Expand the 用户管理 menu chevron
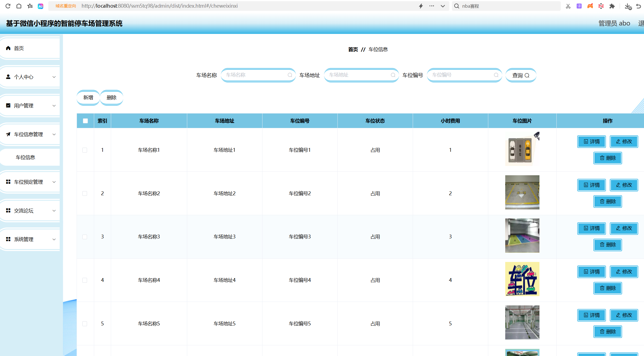This screenshot has height=356, width=644. (54, 106)
